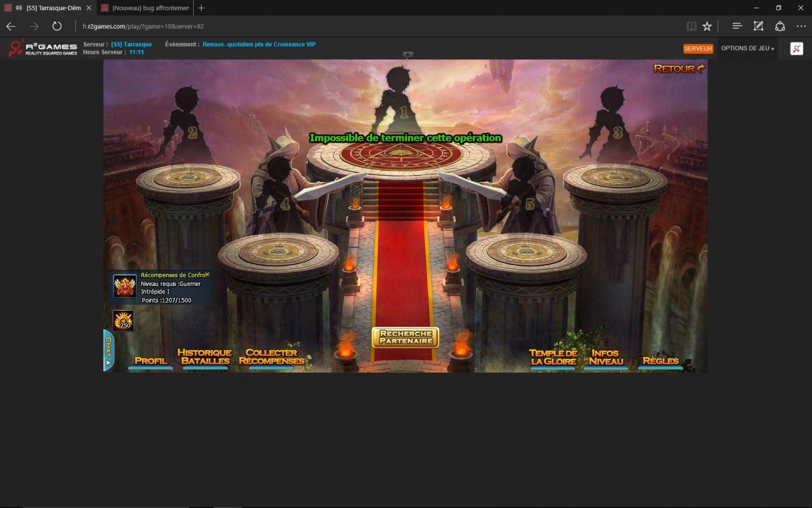
Task: Show Infos Niveau
Action: click(x=605, y=357)
